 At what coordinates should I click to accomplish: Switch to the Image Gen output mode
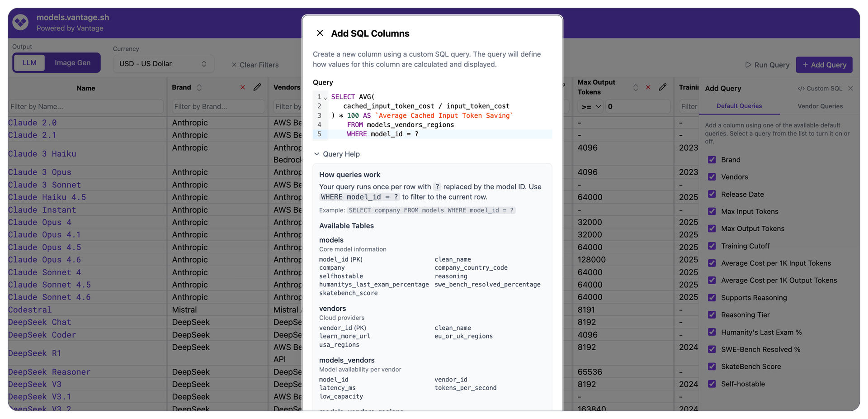(72, 62)
